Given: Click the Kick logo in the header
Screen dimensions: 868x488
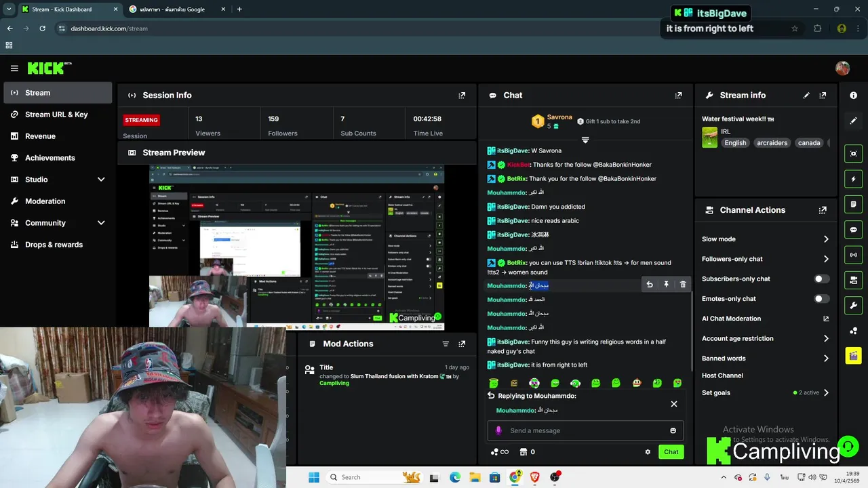Looking at the screenshot, I should 49,68.
